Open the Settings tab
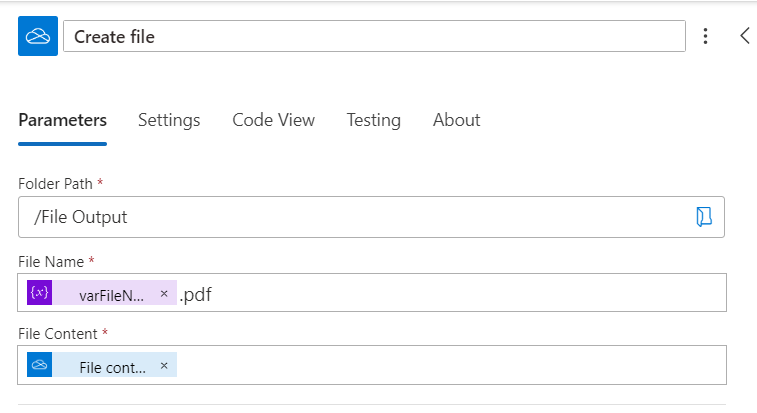Screen dimensions: 757x413 pos(169,120)
